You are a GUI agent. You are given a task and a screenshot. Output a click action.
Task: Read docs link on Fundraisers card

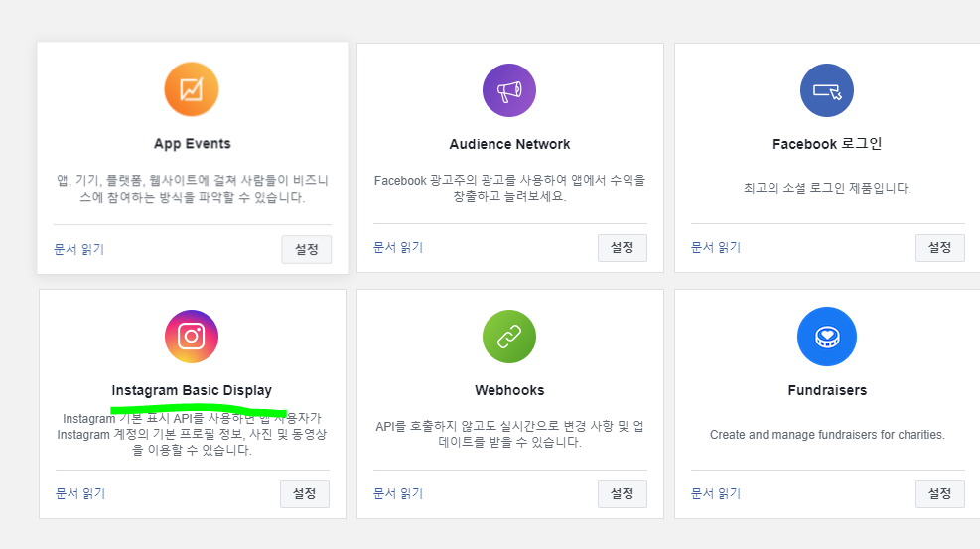(716, 493)
